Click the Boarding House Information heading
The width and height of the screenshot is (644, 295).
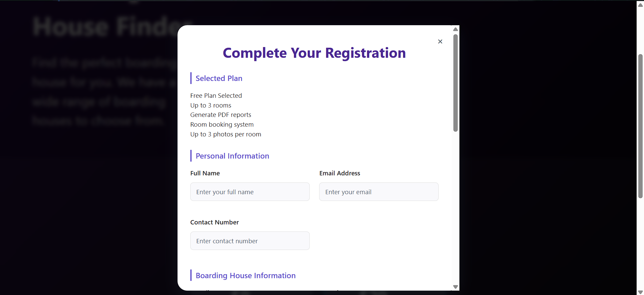(x=246, y=276)
